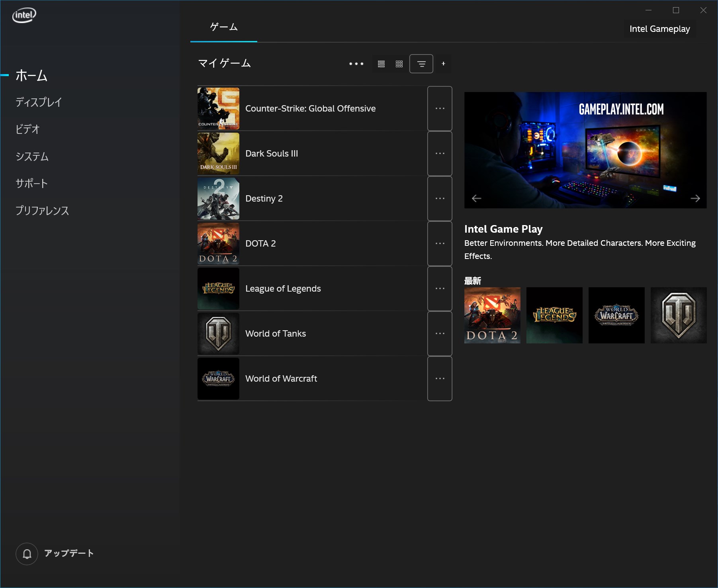This screenshot has height=588, width=718.
Task: Click the Counter-Strike game cover icon
Action: (219, 108)
